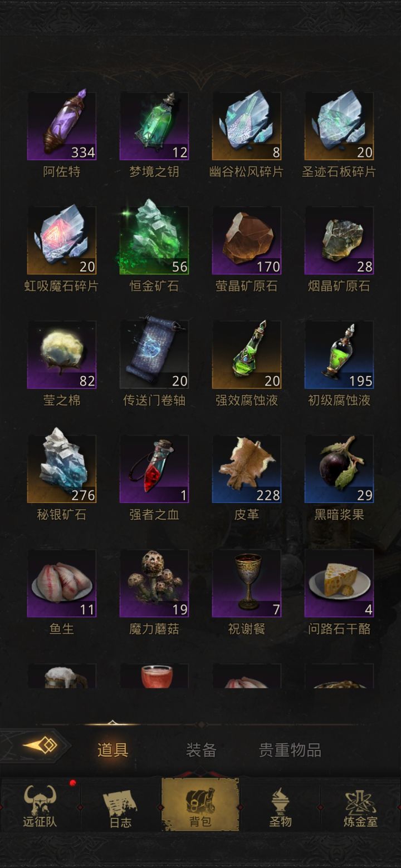
Task: Select the 黑暗浆果 dark berry item
Action: (339, 470)
